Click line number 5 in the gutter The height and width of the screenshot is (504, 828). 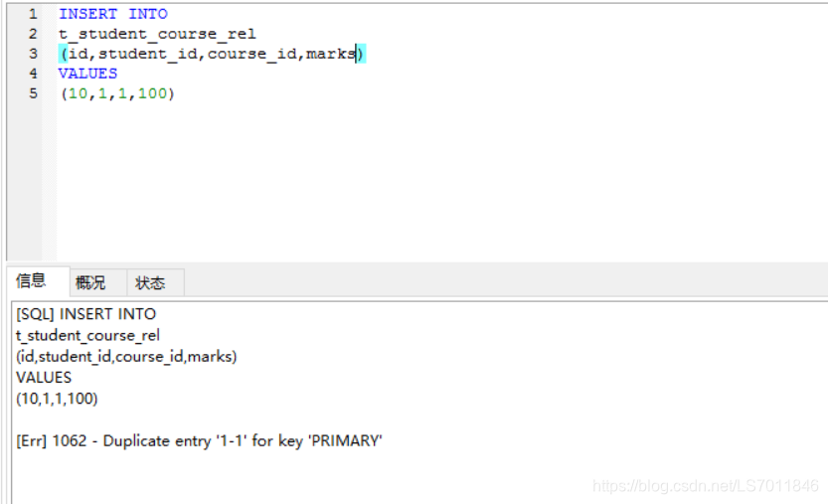[33, 93]
